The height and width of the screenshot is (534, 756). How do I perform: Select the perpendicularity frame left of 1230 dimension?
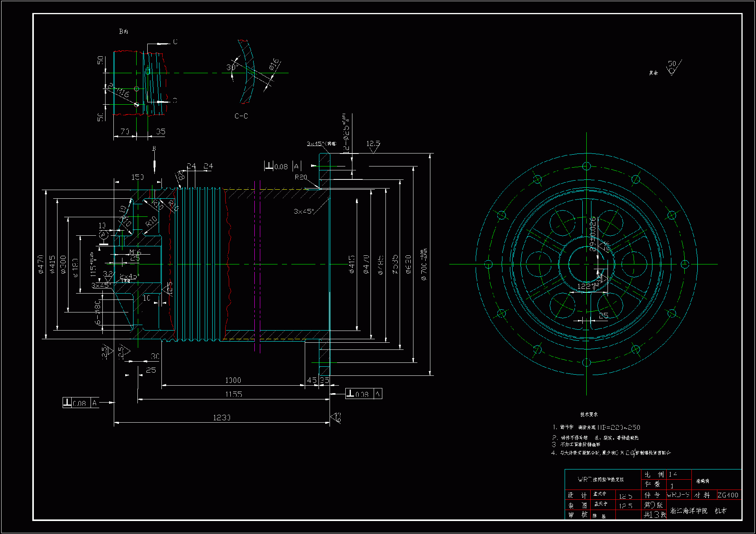[80, 403]
